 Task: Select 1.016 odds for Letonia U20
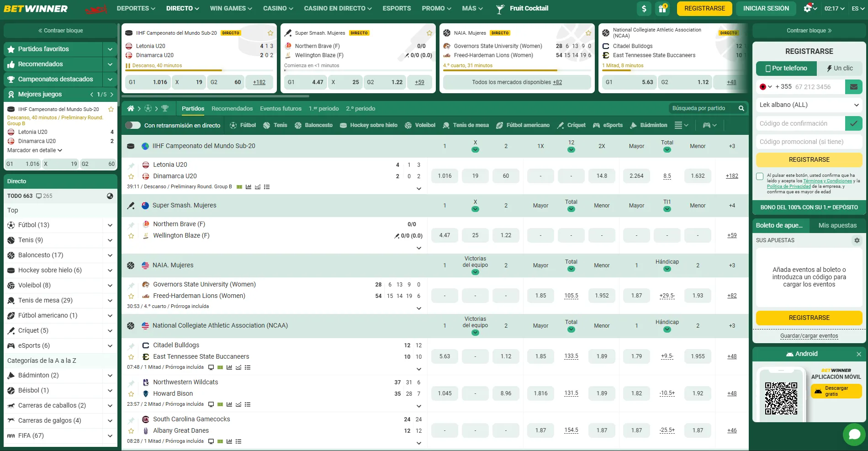[445, 176]
